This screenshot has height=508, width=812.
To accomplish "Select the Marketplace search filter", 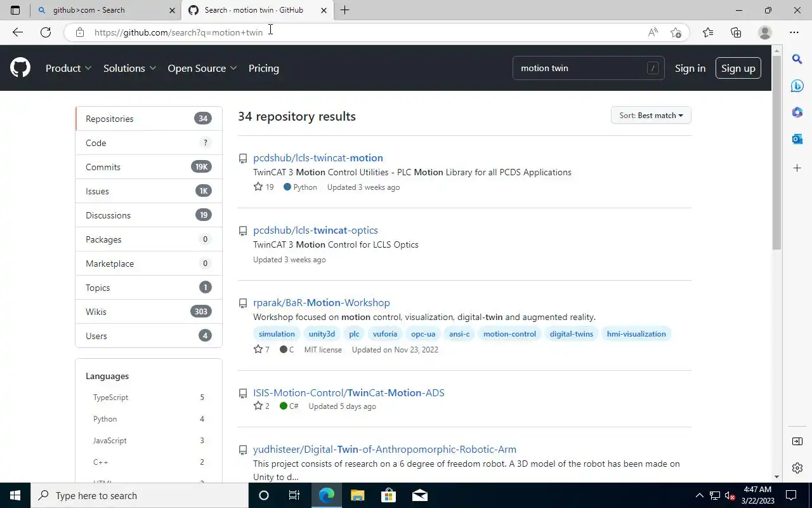I will tap(148, 264).
